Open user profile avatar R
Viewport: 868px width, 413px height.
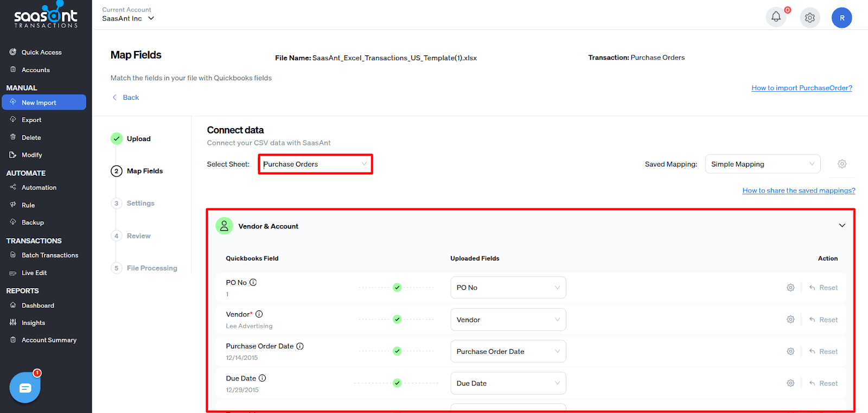(842, 18)
